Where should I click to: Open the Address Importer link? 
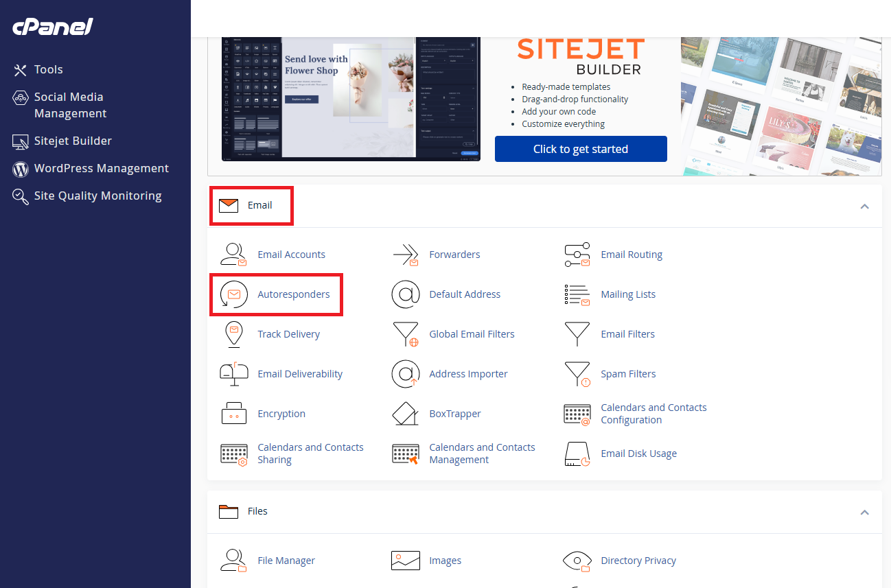468,374
